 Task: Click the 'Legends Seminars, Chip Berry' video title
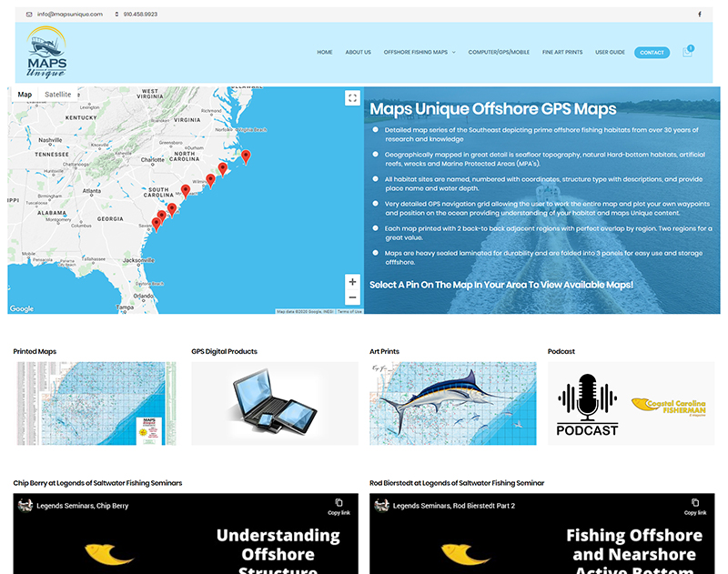[x=83, y=506]
